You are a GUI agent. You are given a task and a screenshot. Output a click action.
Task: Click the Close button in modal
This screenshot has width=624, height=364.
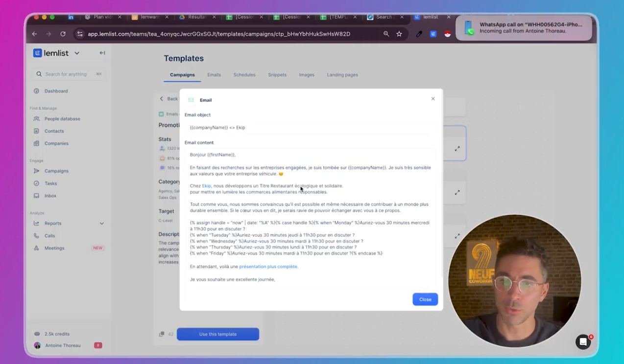pyautogui.click(x=425, y=299)
